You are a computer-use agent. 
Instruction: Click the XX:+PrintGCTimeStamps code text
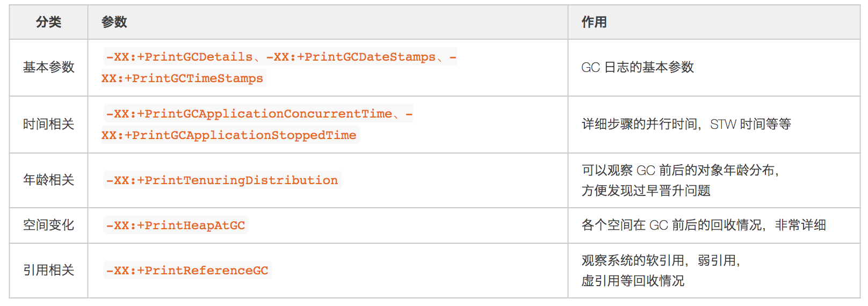point(183,78)
